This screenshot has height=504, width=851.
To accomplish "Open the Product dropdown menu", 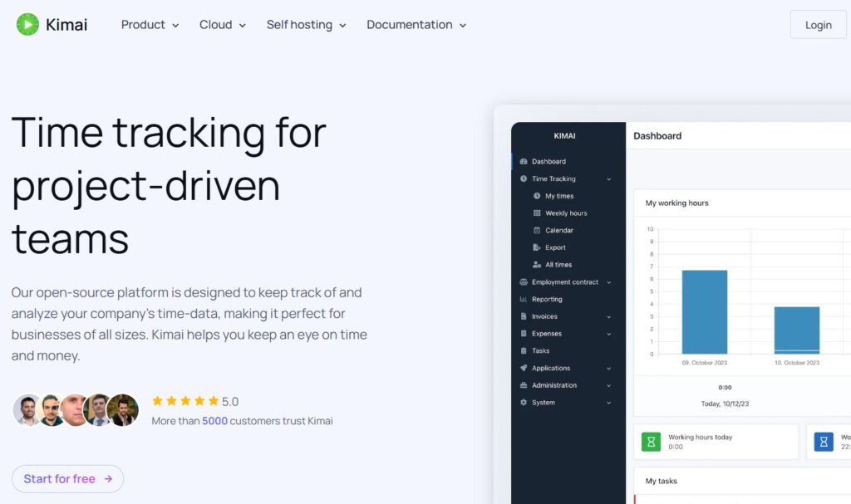I will click(x=150, y=25).
